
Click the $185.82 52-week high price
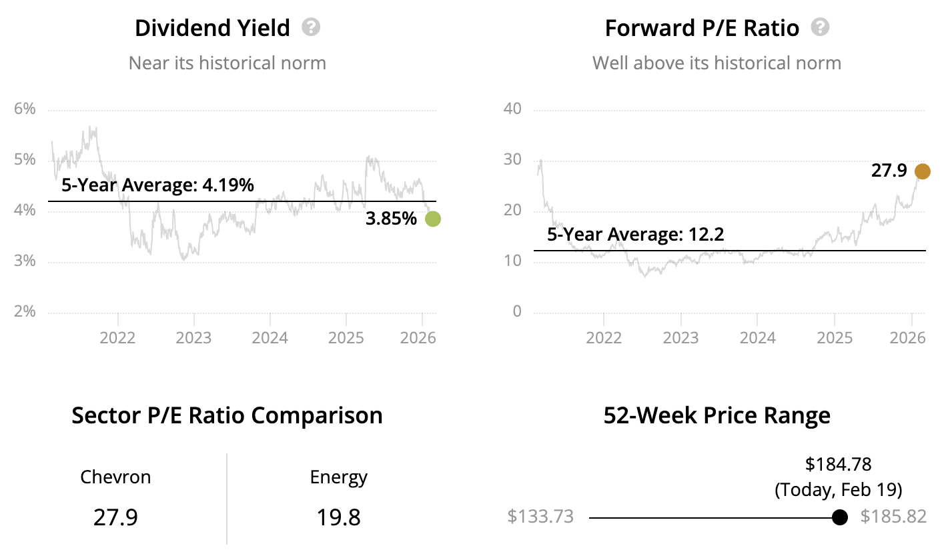click(x=893, y=517)
